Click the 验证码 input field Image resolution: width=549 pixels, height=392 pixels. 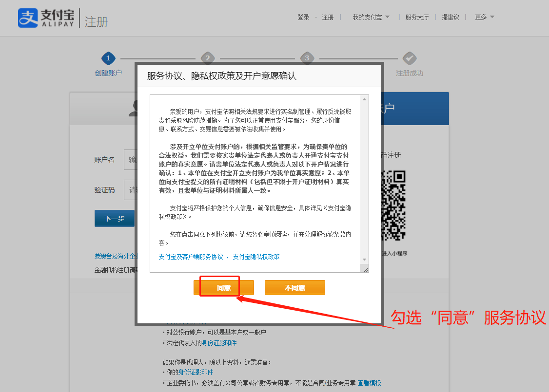click(131, 190)
